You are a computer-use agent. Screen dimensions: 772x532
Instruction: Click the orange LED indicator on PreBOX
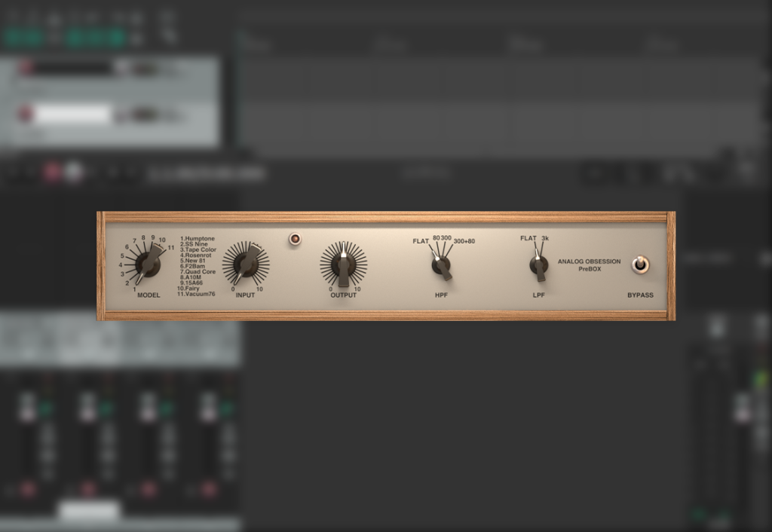click(x=296, y=238)
